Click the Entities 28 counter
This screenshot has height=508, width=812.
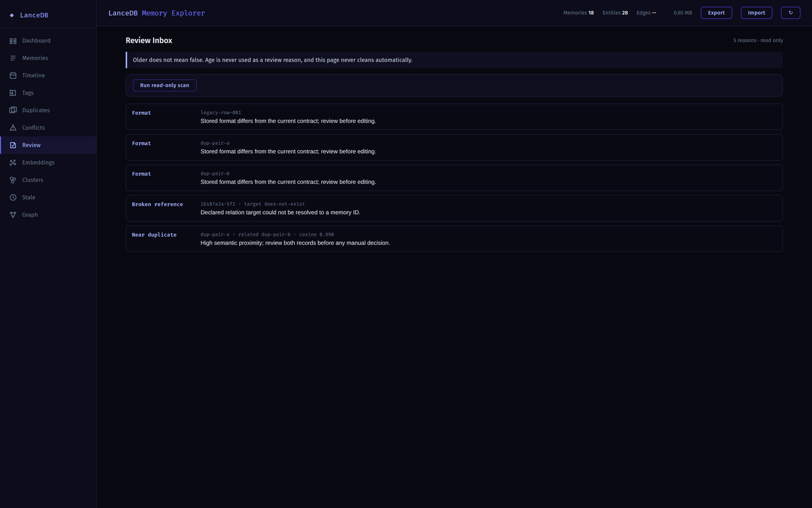[615, 13]
